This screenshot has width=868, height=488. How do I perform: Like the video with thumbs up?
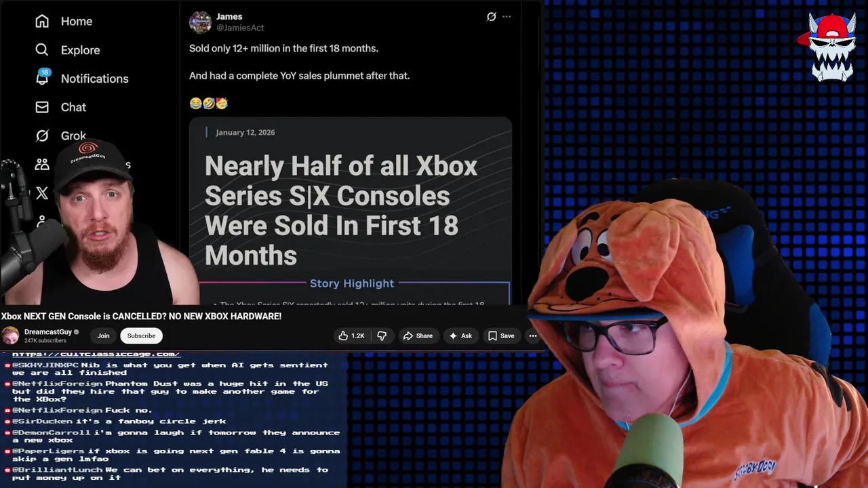pos(351,335)
